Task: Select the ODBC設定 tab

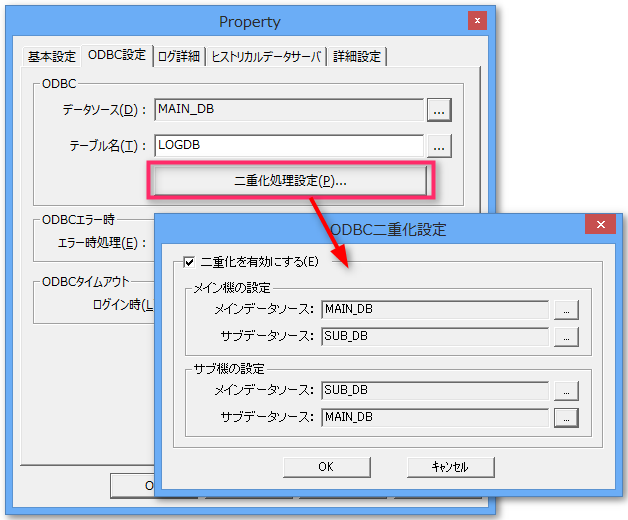Action: point(117,56)
